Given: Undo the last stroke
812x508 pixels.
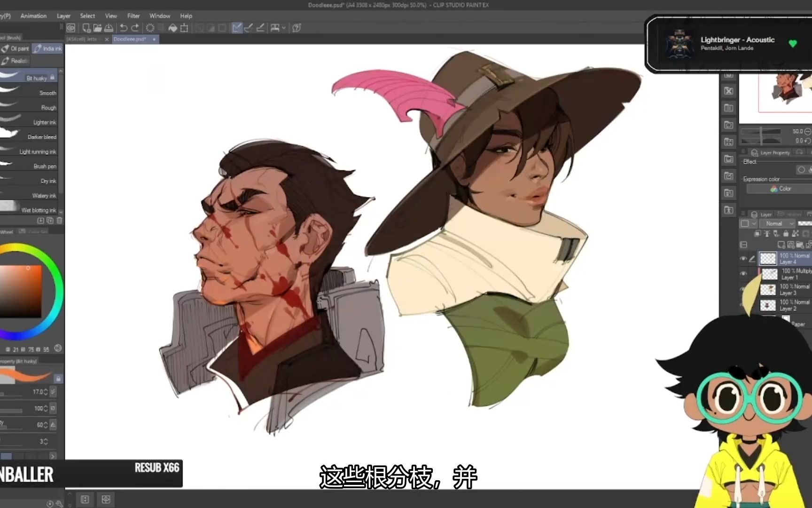Looking at the screenshot, I should (x=123, y=28).
